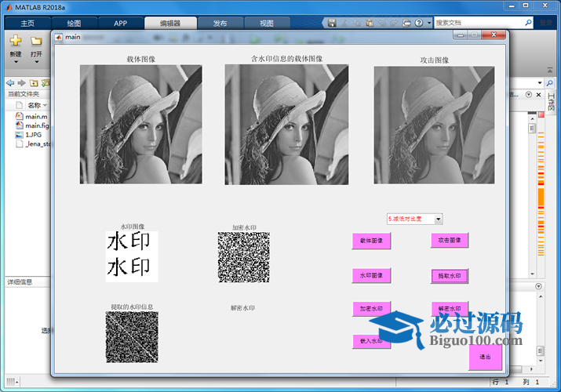Click the 载体图像 Lena picture
The height and width of the screenshot is (392, 561).
click(141, 125)
